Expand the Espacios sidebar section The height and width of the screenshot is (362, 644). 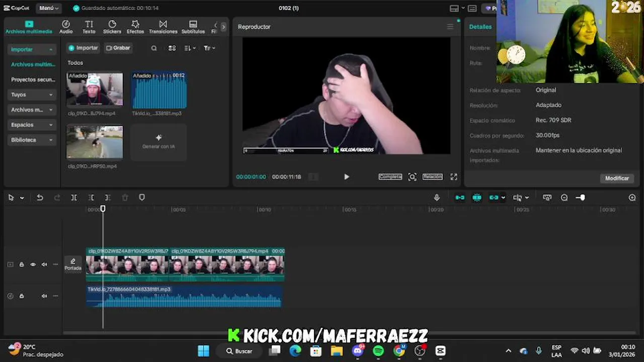(32, 125)
